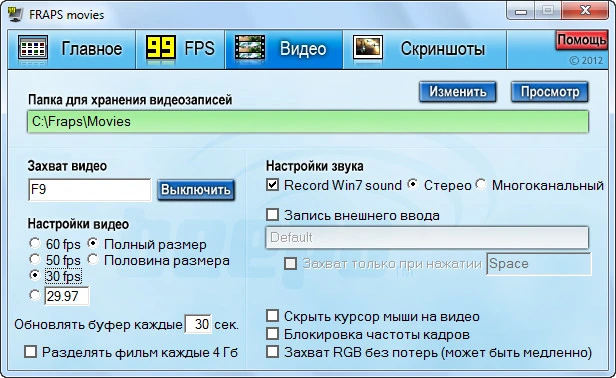Viewport: 616px width, 378px height.
Task: Click the C:\Fraps\Movies folder path field
Action: pyautogui.click(x=308, y=122)
